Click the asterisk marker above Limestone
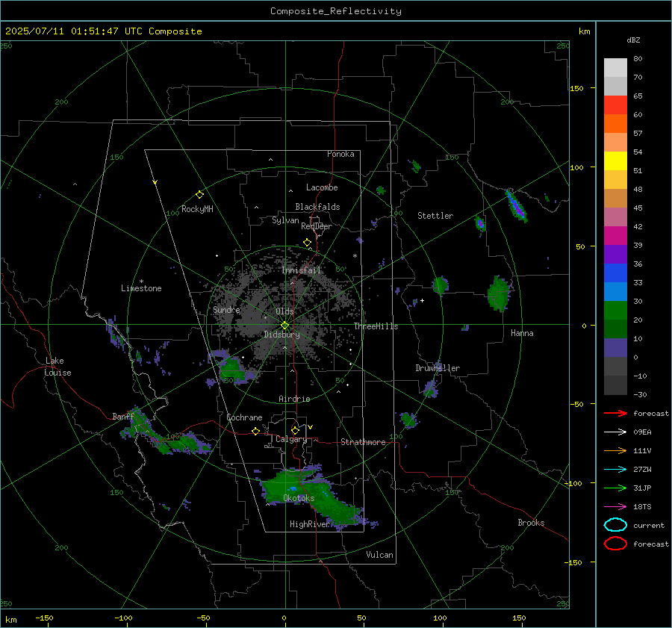This screenshot has height=628, width=672. click(141, 282)
